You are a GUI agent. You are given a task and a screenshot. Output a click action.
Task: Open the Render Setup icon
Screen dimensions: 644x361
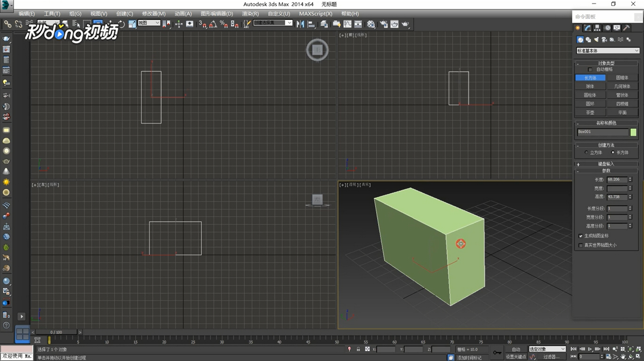pyautogui.click(x=383, y=24)
